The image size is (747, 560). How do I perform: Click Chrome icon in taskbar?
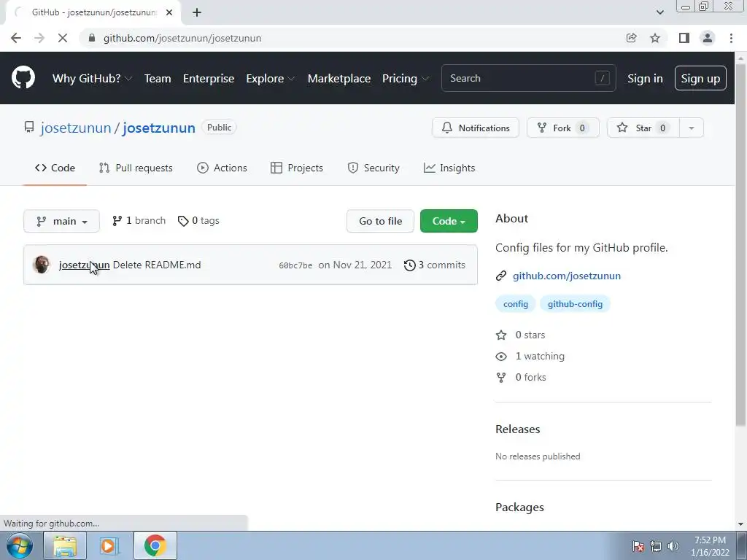pyautogui.click(x=155, y=545)
